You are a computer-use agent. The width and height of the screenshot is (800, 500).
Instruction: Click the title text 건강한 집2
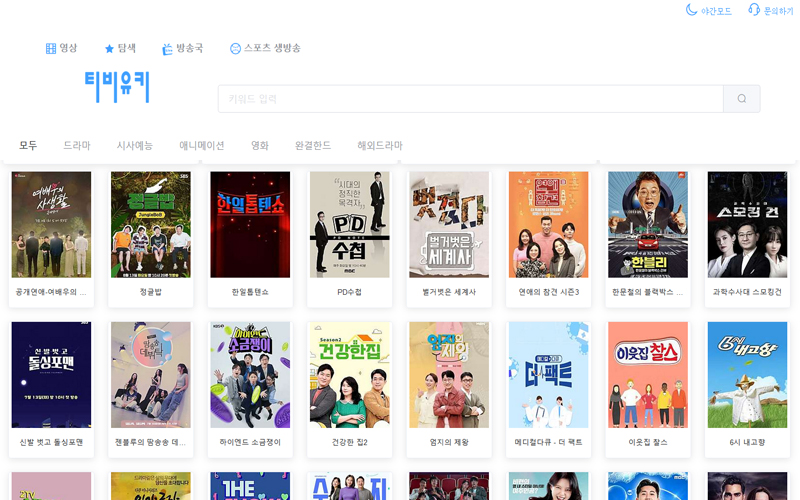pyautogui.click(x=349, y=442)
